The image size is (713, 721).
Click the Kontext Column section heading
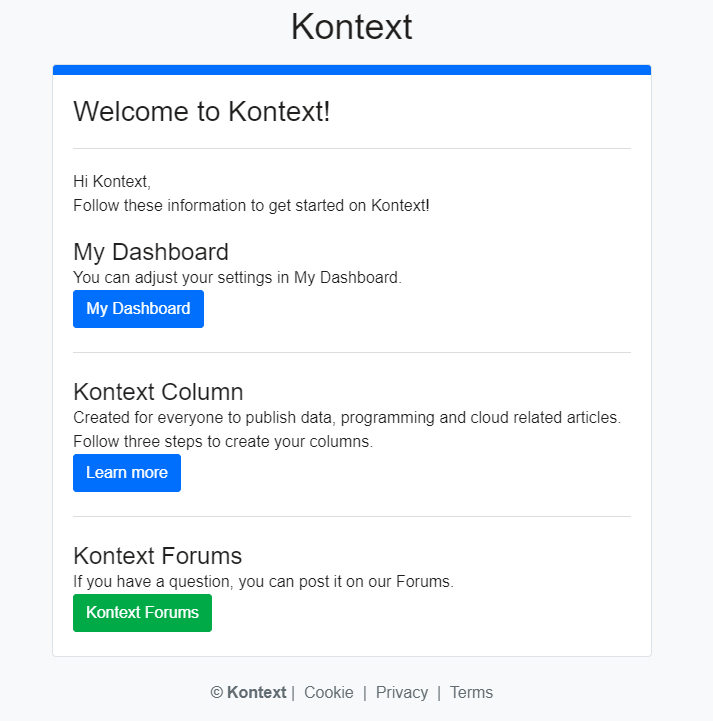tap(158, 392)
